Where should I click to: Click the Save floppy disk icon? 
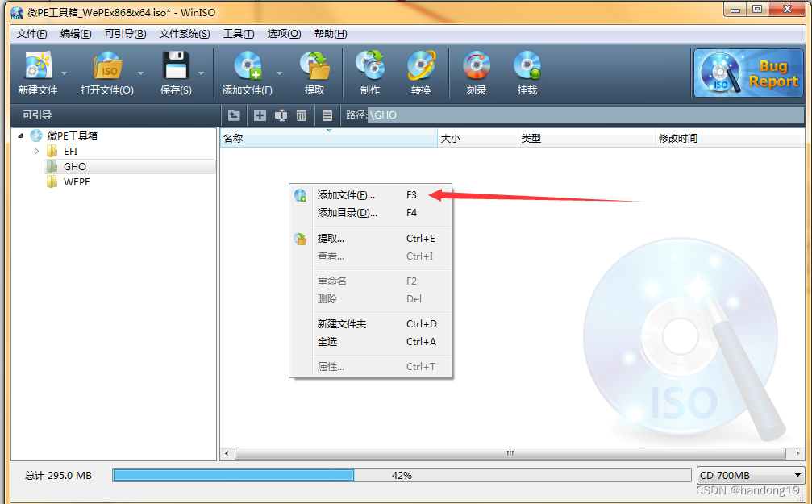[176, 66]
